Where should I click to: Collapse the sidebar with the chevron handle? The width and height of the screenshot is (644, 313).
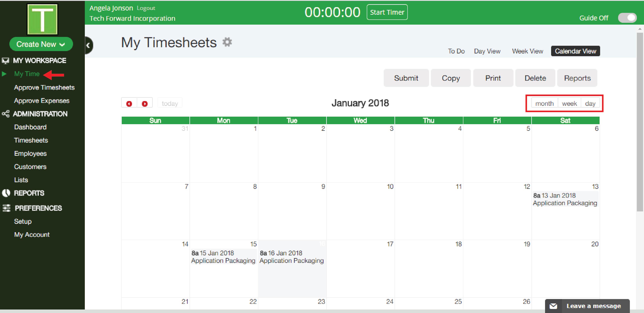coord(88,45)
